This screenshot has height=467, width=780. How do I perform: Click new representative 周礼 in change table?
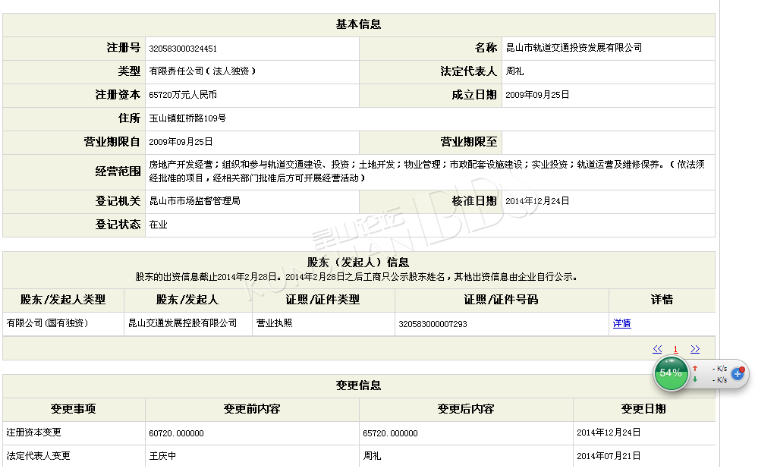coord(372,456)
